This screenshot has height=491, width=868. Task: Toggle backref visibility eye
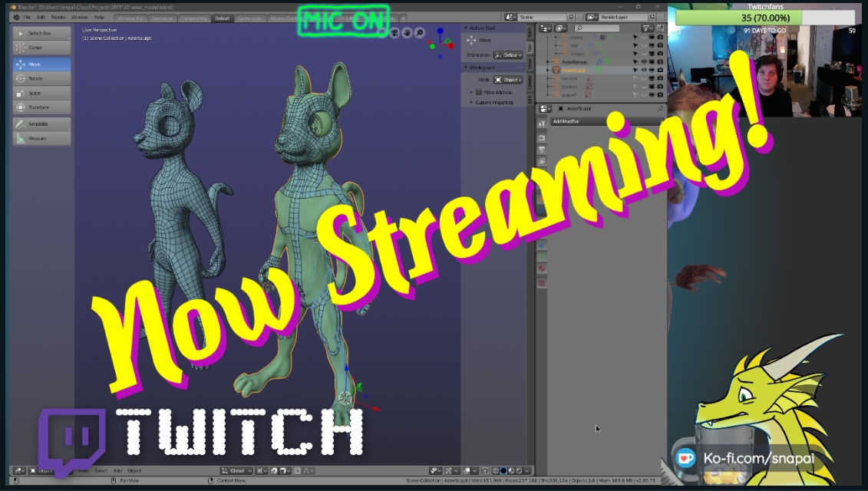tap(644, 78)
